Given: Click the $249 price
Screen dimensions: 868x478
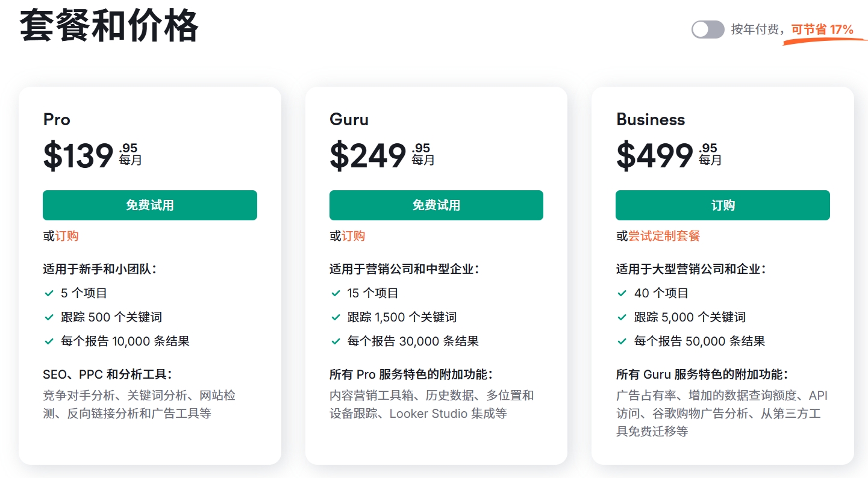Looking at the screenshot, I should coord(367,156).
